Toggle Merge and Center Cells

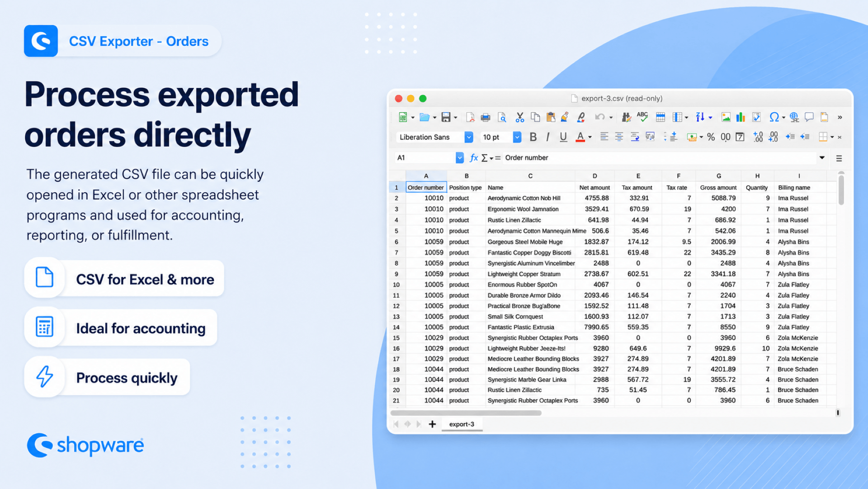(x=650, y=137)
